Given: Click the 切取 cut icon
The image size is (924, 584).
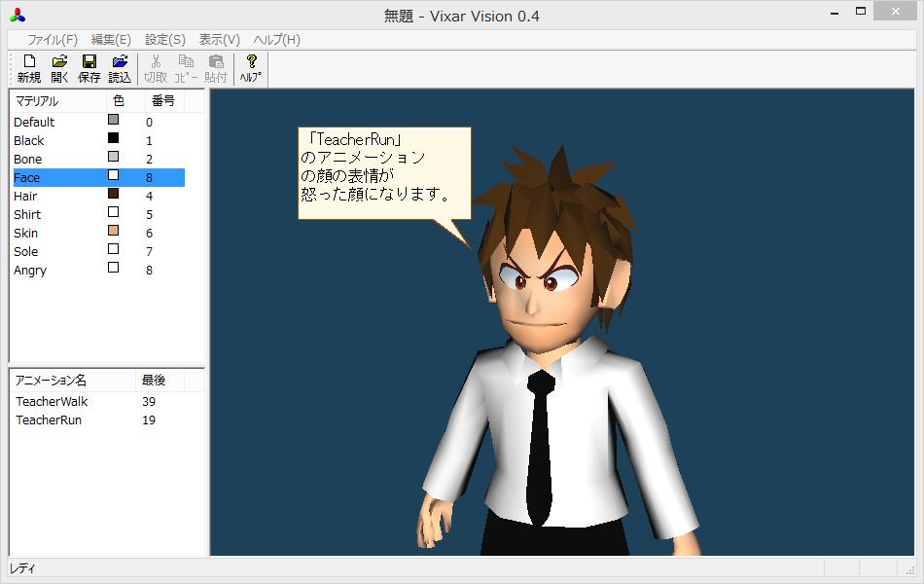Looking at the screenshot, I should pyautogui.click(x=154, y=66).
